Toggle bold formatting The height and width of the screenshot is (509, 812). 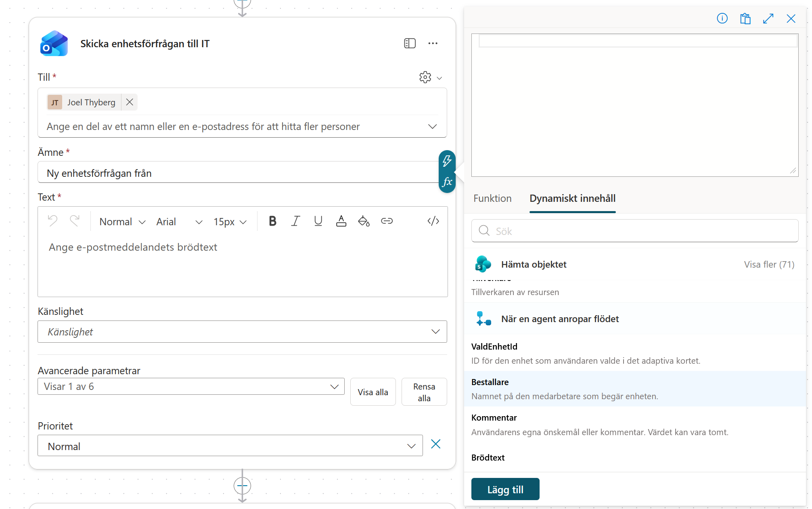click(x=272, y=221)
